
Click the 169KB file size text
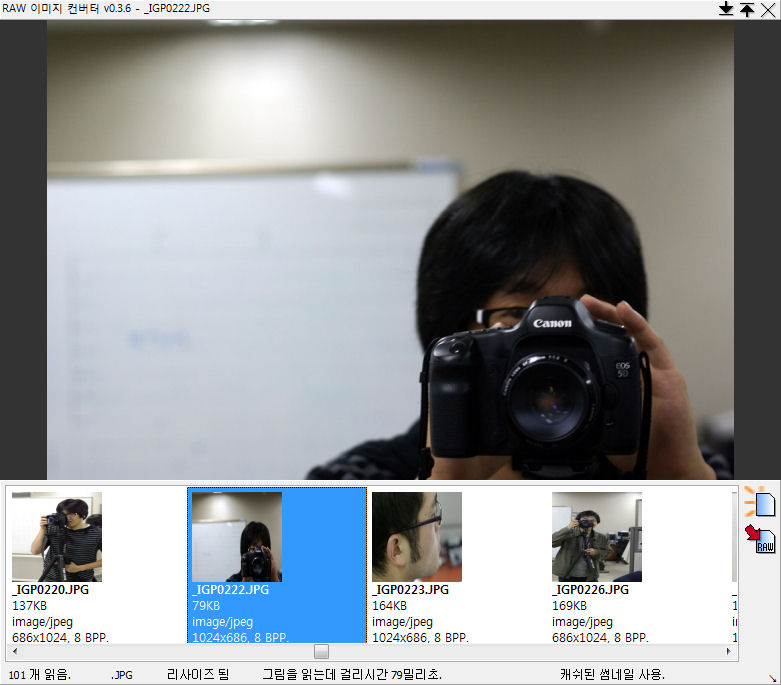click(569, 606)
